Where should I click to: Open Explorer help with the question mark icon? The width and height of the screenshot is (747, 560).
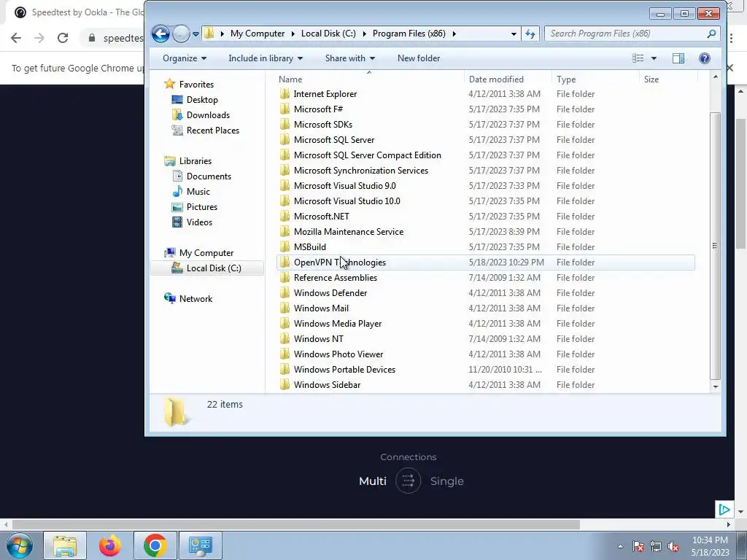705,58
